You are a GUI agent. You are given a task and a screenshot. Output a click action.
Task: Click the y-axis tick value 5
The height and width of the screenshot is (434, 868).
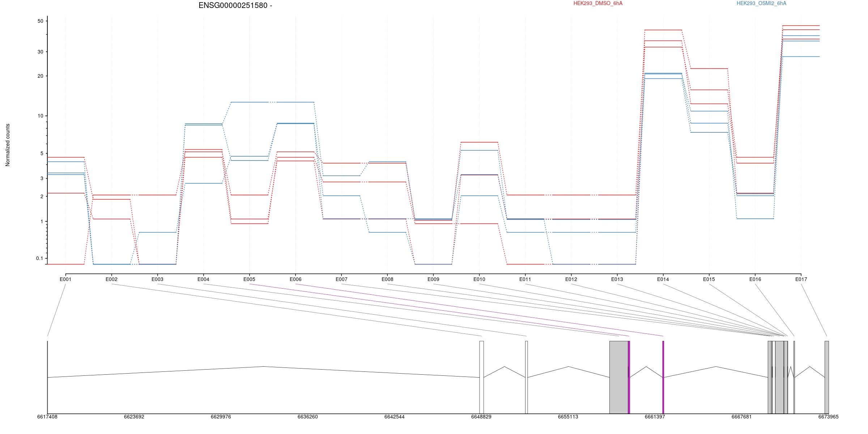[x=42, y=153]
